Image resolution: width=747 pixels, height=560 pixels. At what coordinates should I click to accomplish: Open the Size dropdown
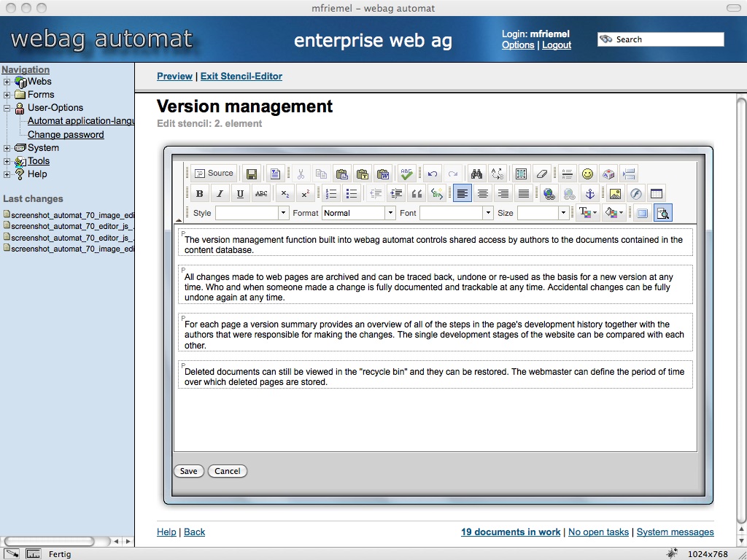point(543,213)
